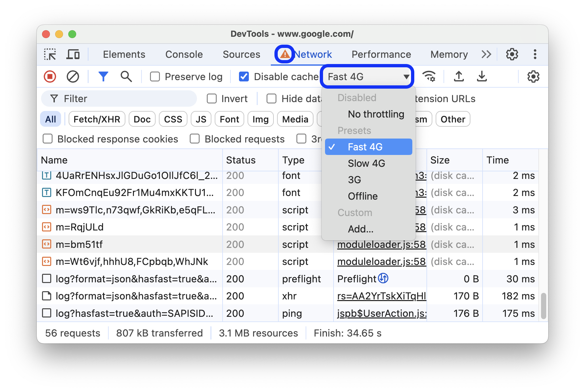585x392 pixels.
Task: Clear the network log
Action: click(x=73, y=76)
